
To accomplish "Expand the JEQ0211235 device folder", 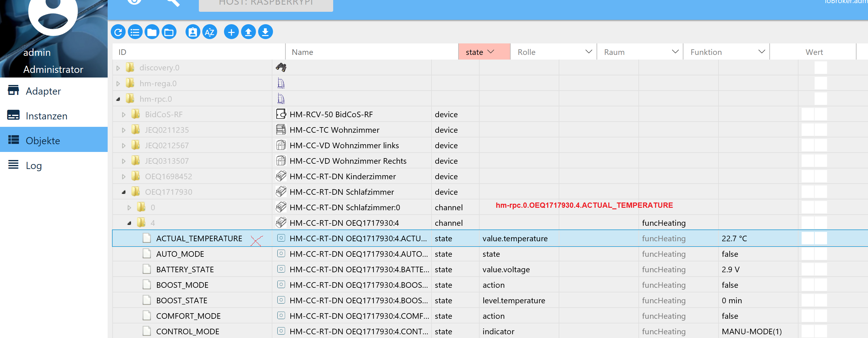I will [x=124, y=130].
